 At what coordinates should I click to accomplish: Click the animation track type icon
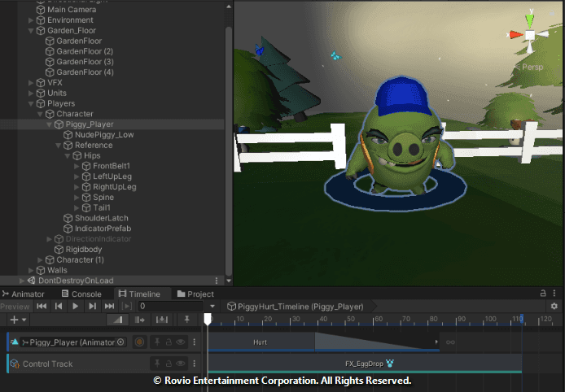coord(15,342)
